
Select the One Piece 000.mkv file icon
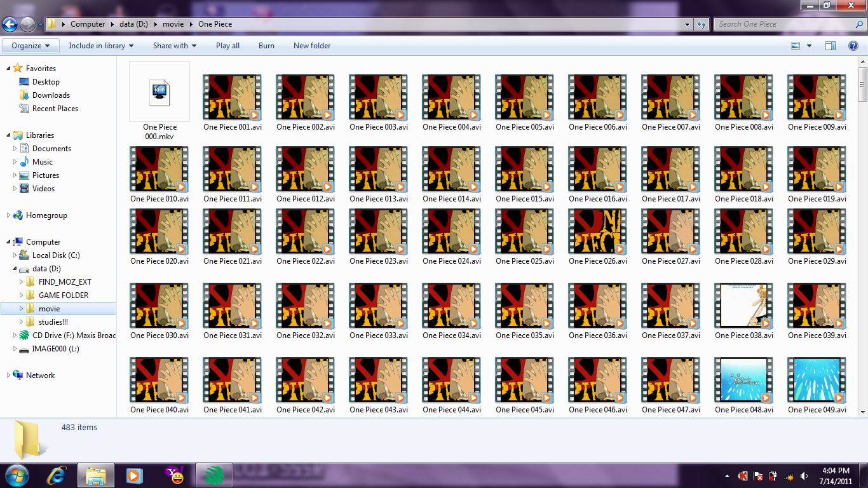[159, 91]
